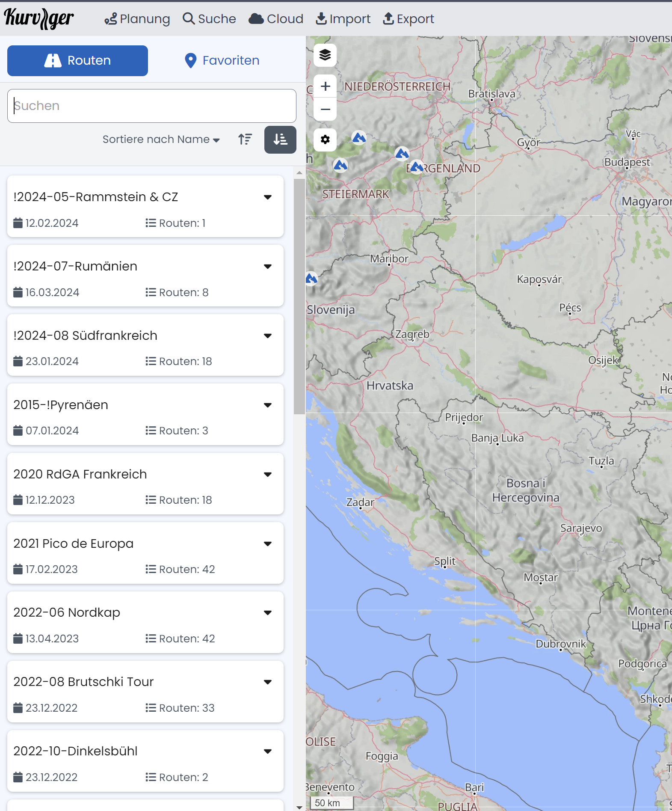Open the Planung menu
Viewport: 672px width, 811px height.
[x=137, y=19]
